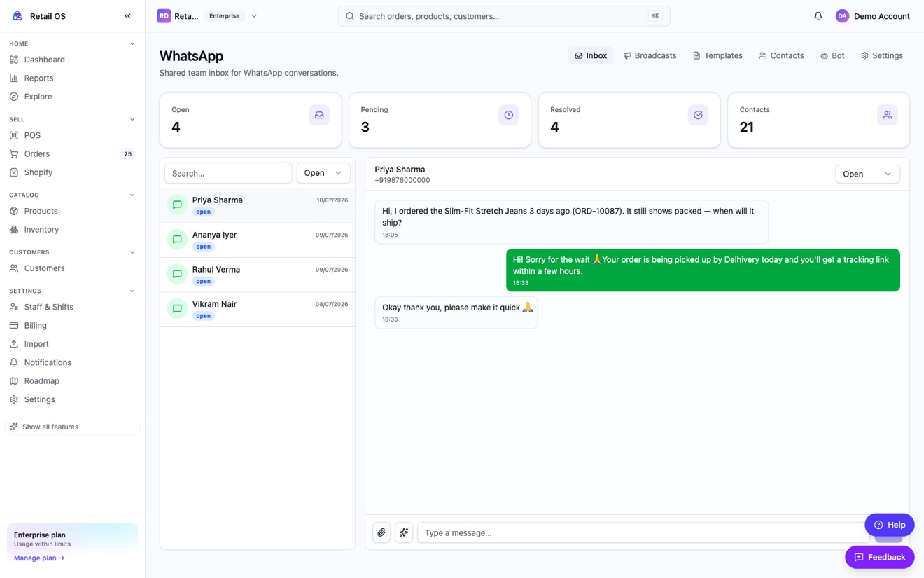
Task: Click Rahul Verma's chat bubble avatar
Action: pos(177,274)
